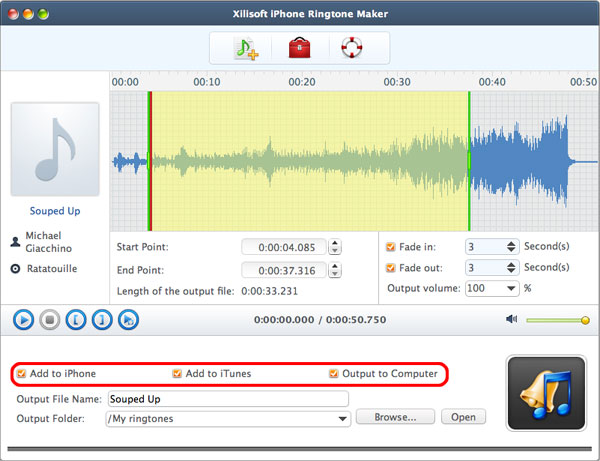Click the Start Point time field
The image size is (600, 461).
(284, 247)
